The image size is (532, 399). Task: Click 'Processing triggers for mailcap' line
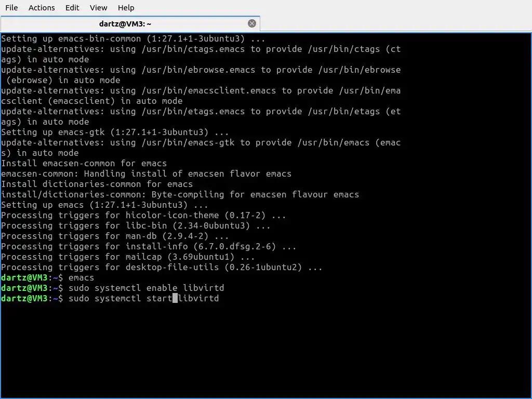(x=128, y=257)
